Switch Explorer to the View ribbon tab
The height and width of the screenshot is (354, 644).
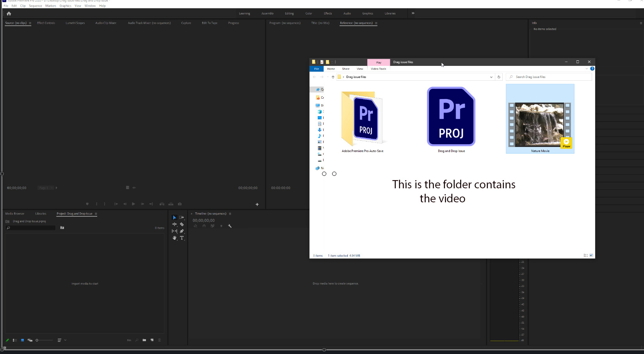coord(359,69)
